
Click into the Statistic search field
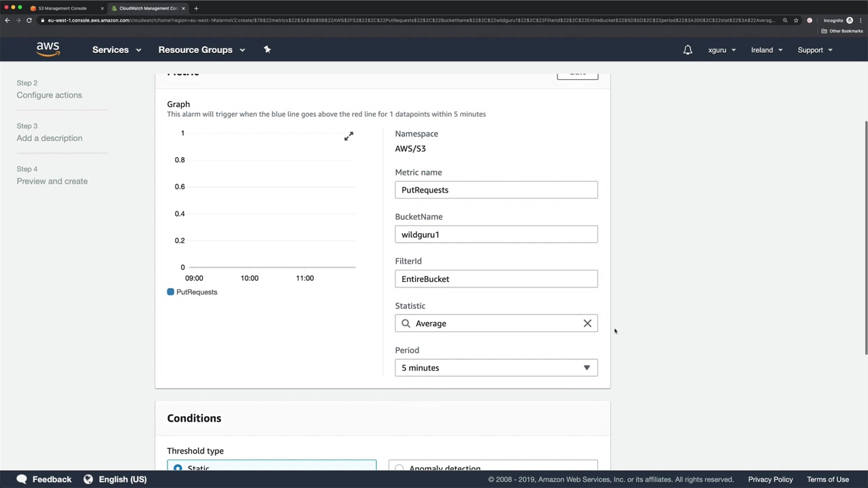pos(496,323)
